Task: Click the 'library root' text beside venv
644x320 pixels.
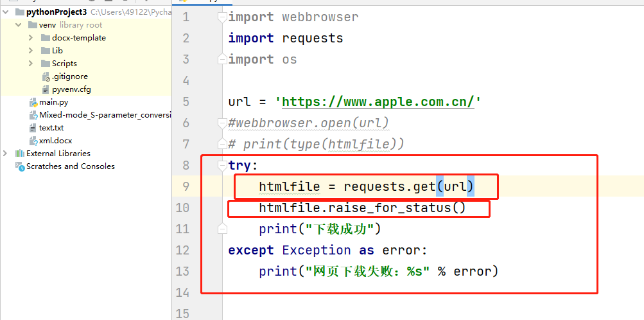Action: (x=81, y=25)
